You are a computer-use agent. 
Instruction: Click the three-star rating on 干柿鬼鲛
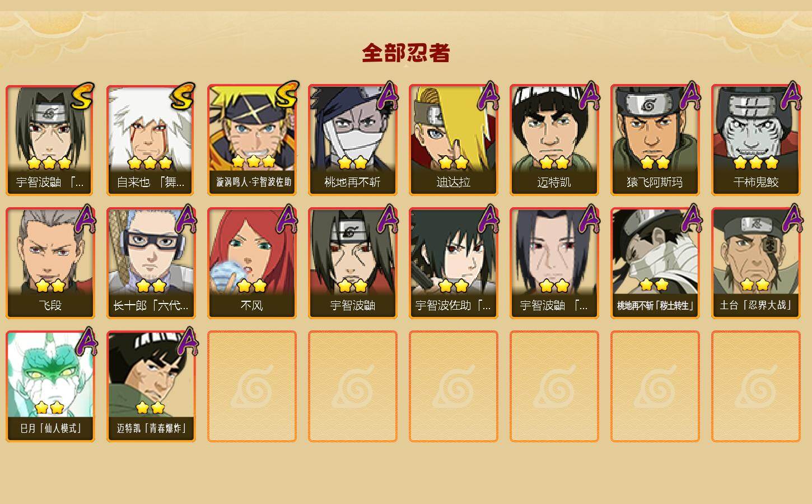(x=756, y=162)
